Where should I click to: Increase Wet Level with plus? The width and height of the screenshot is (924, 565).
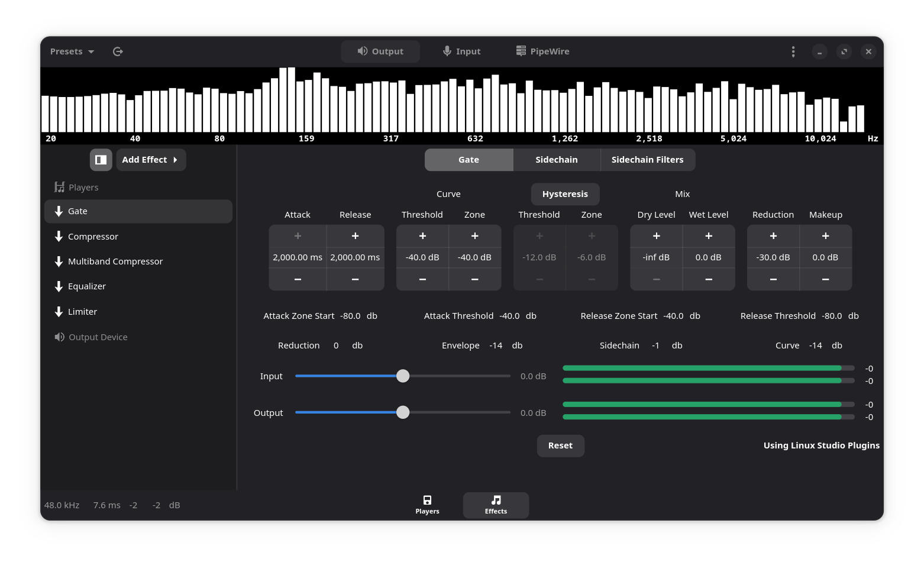(x=709, y=236)
